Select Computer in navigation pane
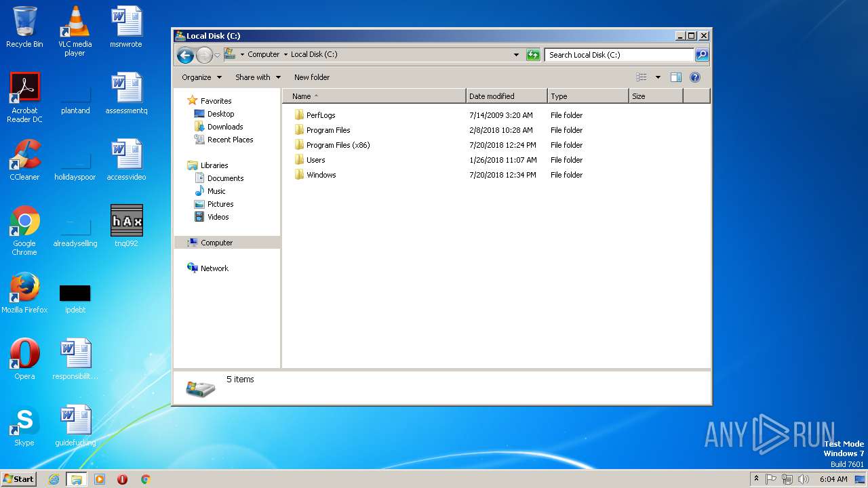Image resolution: width=868 pixels, height=488 pixels. (216, 243)
